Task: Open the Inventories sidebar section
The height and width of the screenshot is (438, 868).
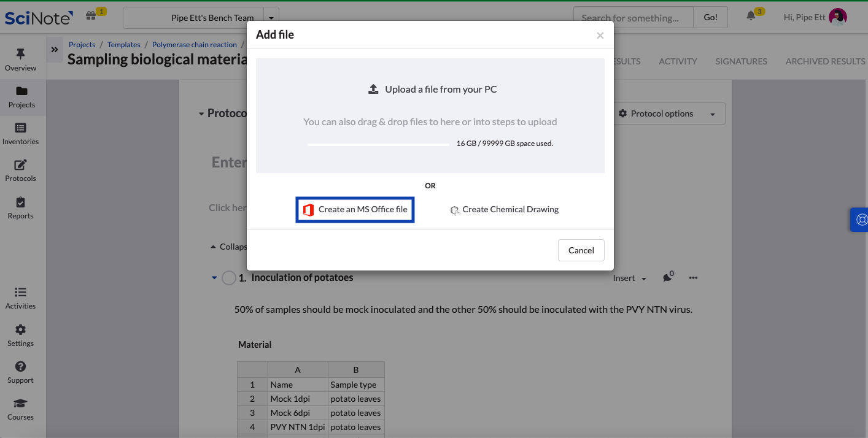Action: click(x=21, y=134)
